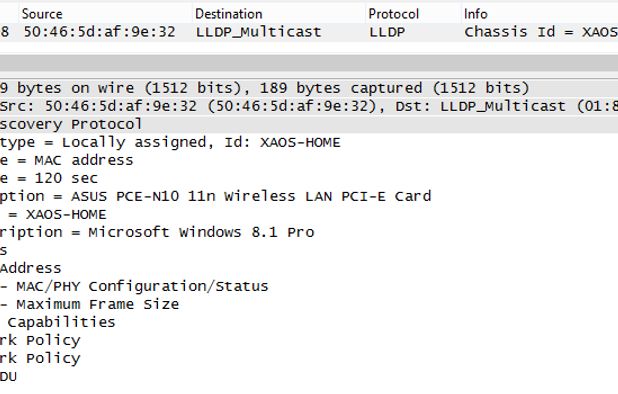618x394 pixels.
Task: Select the 'Maximum Frame Size' line
Action: point(309,305)
